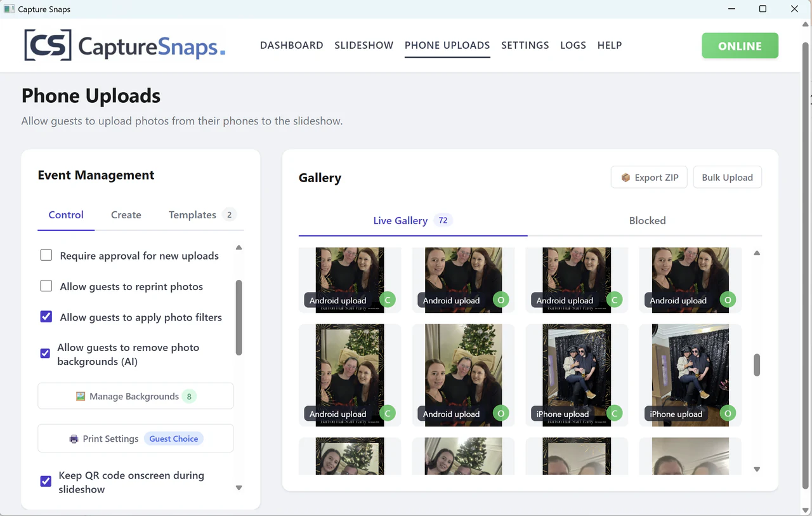Click the Manage Backgrounds count badge 8
Viewport: 812px width, 516px height.
pyautogui.click(x=189, y=396)
